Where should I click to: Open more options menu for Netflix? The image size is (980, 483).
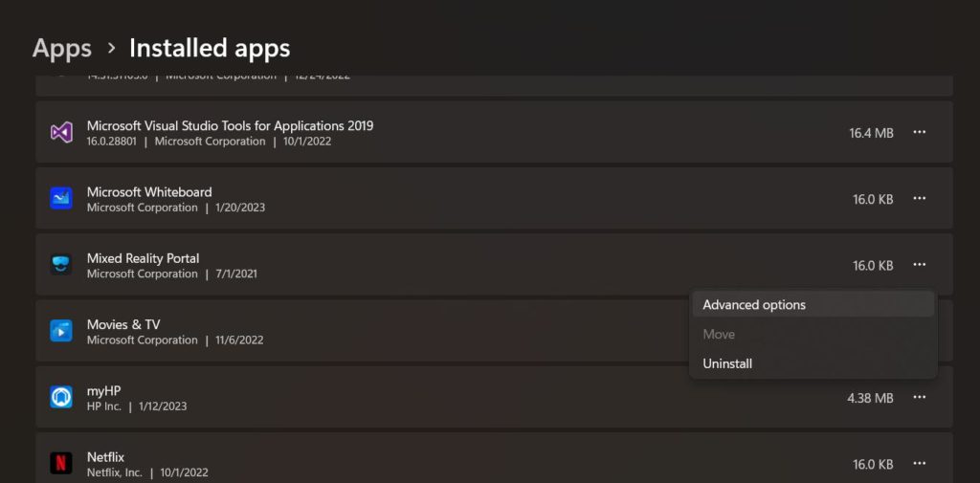point(919,464)
